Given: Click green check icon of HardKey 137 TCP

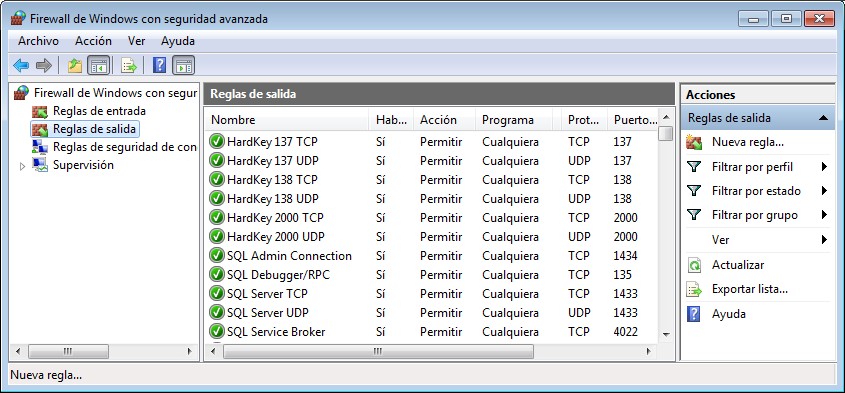Looking at the screenshot, I should coord(217,142).
